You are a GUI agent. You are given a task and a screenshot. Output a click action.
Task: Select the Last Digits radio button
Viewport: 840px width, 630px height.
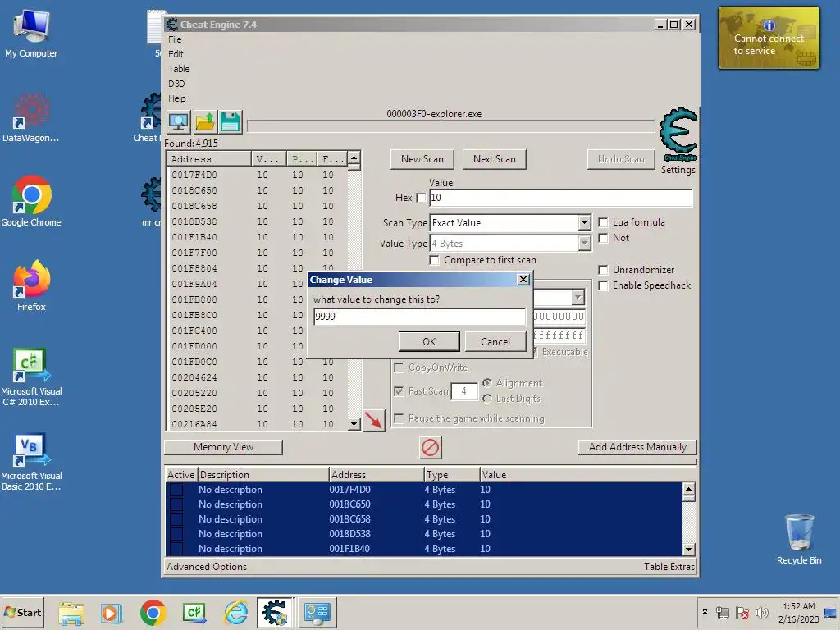coord(487,399)
